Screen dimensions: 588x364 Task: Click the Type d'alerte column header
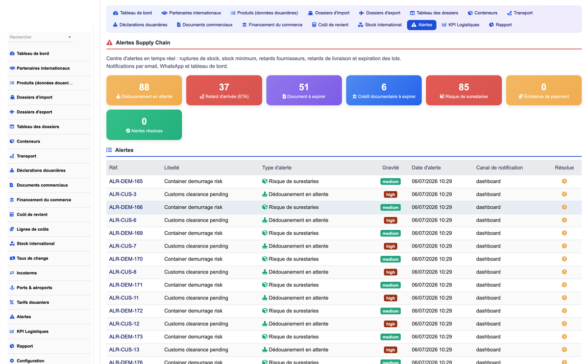[x=277, y=168]
